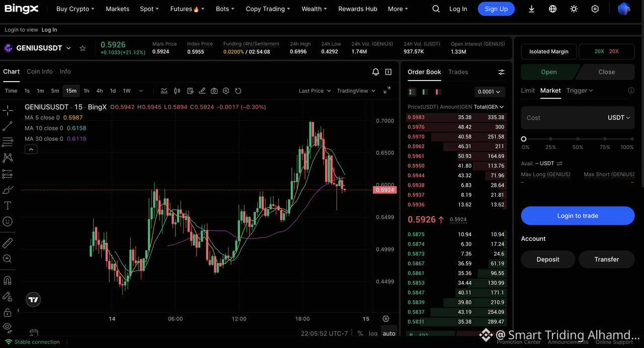Choose the XABCD pattern tool
The image size is (644, 348).
point(8,158)
